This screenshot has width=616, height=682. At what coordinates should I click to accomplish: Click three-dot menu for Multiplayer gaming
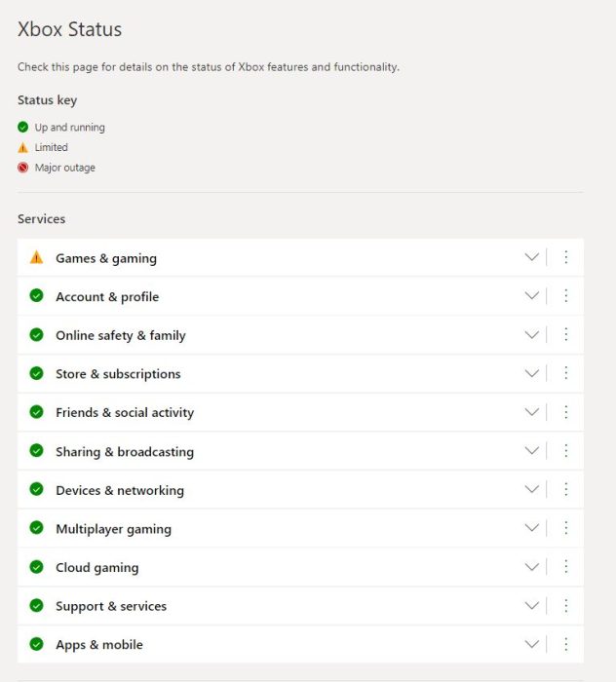566,528
